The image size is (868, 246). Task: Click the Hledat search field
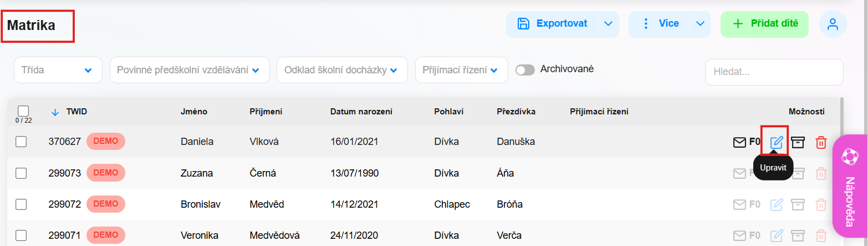point(773,72)
